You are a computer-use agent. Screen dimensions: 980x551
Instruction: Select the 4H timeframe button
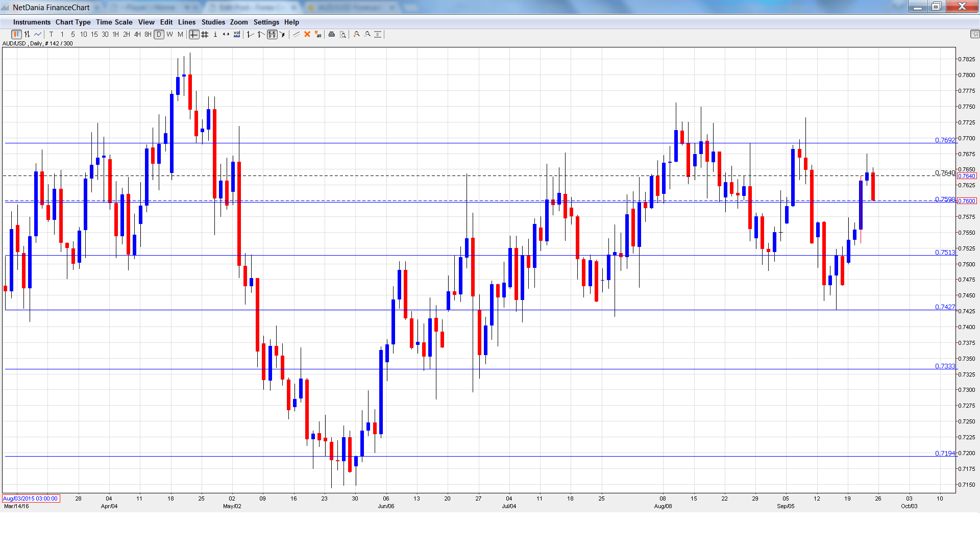coord(137,34)
